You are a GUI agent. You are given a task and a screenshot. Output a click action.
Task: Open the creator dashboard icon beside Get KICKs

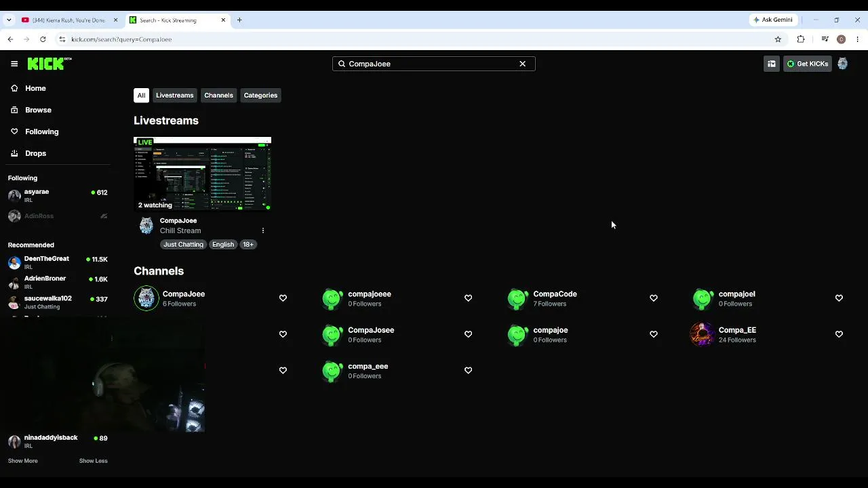tap(772, 64)
